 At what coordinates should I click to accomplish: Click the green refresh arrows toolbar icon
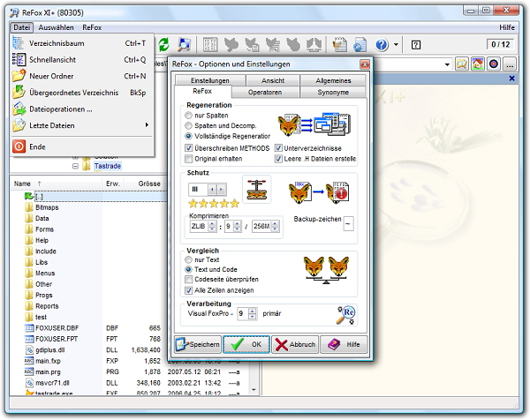point(164,45)
